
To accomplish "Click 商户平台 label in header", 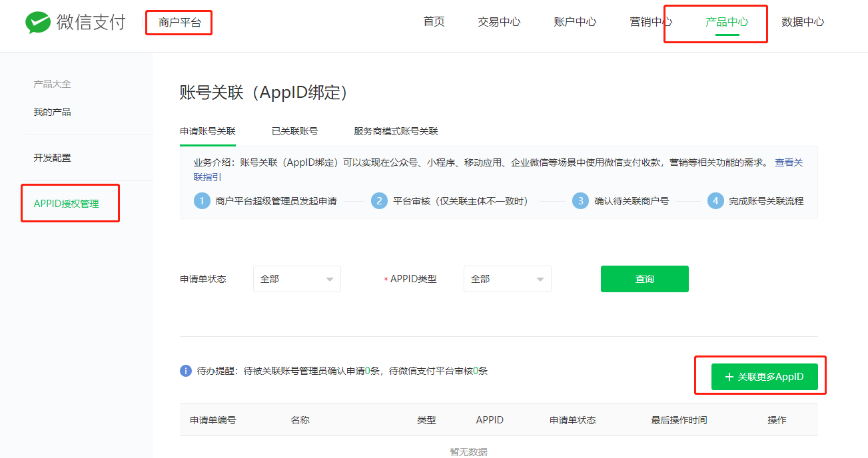I will tap(180, 23).
